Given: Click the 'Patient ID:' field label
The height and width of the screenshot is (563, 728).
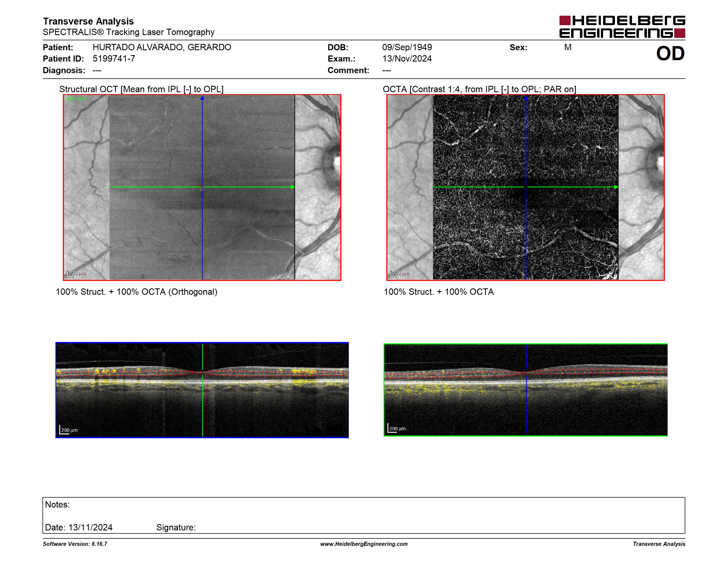Looking at the screenshot, I should click(x=63, y=59).
